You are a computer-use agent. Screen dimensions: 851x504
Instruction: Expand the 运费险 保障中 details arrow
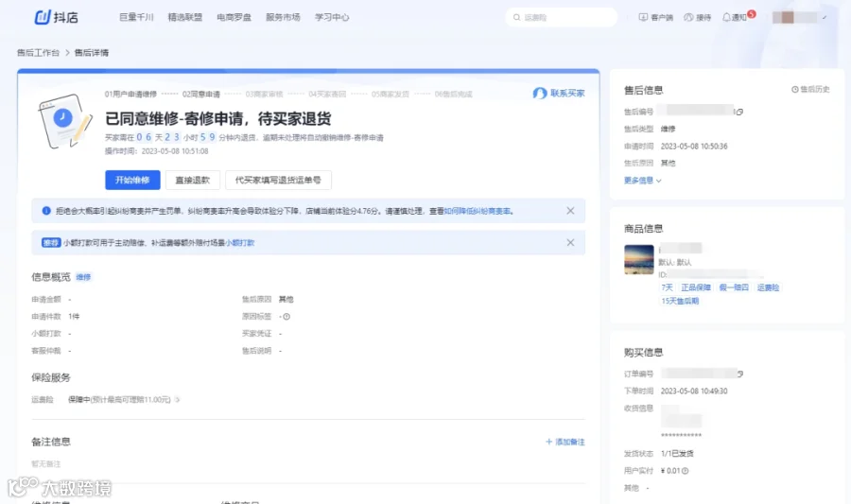(x=178, y=400)
